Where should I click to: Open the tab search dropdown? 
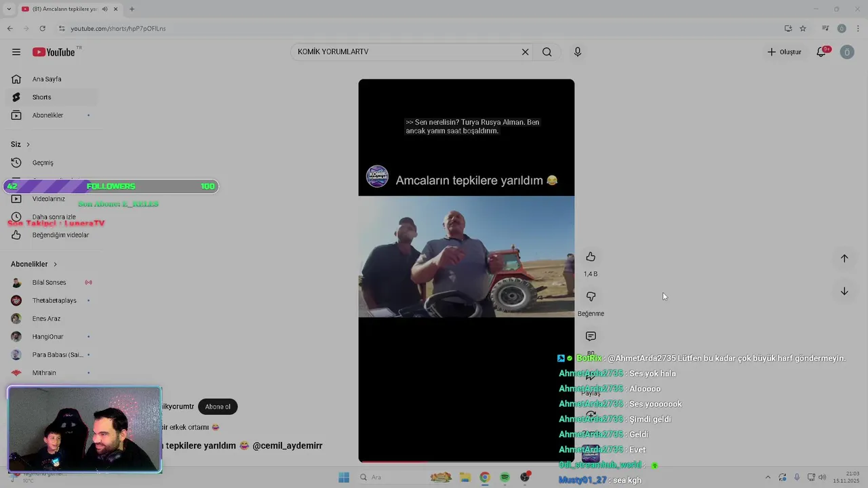[8, 9]
